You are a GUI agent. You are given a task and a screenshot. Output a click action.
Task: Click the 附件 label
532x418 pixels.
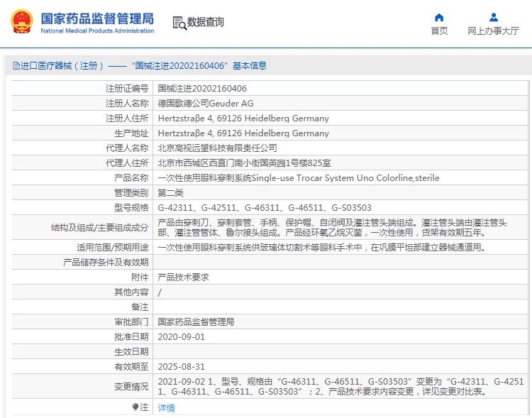coord(140,277)
